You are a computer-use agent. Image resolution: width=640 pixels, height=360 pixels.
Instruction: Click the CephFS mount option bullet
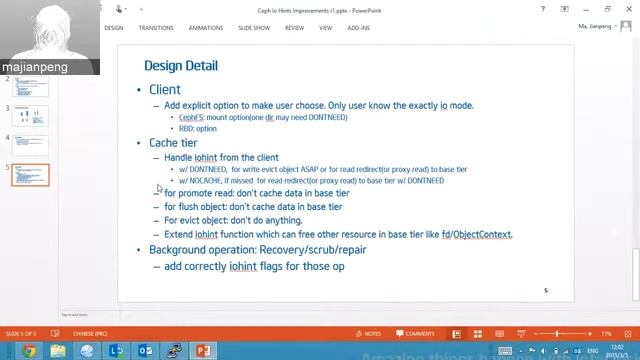(263, 118)
